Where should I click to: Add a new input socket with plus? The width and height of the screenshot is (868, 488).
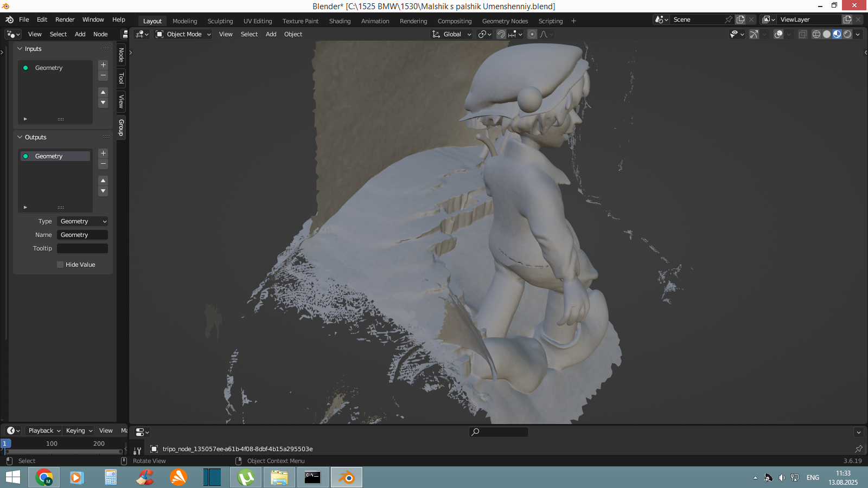[x=103, y=65]
